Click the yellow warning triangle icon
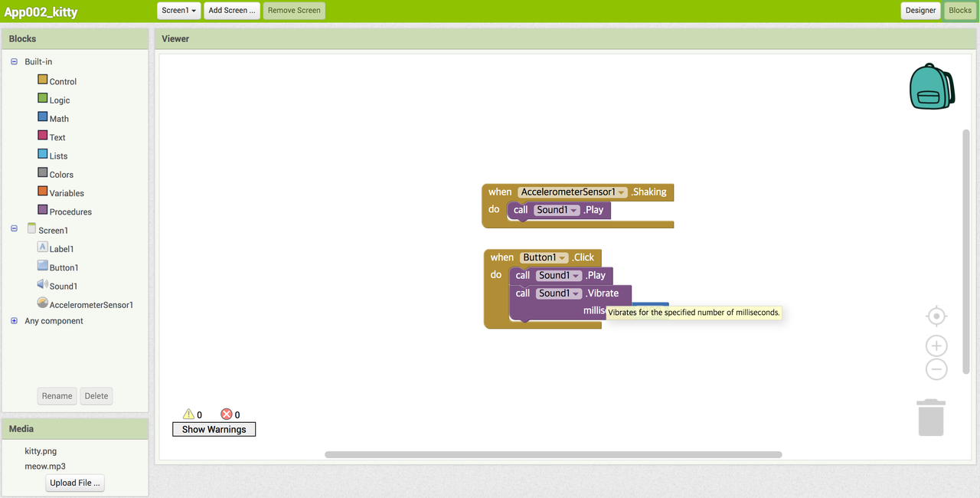This screenshot has width=980, height=498. coord(188,414)
